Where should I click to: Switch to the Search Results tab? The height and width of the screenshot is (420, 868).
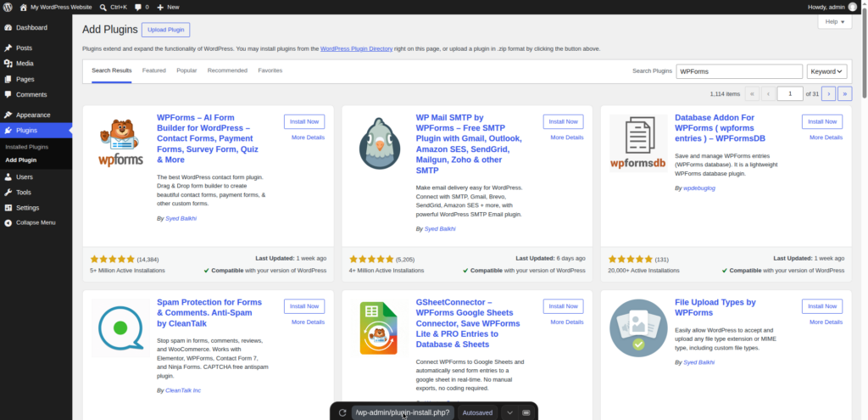pos(112,71)
